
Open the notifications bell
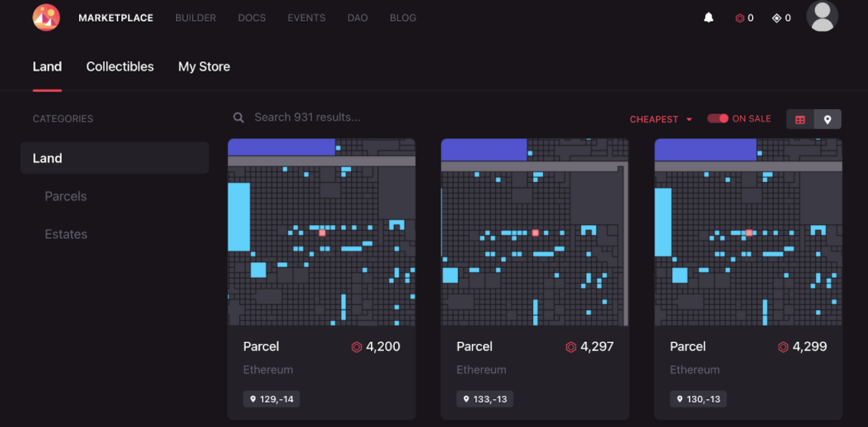tap(708, 18)
